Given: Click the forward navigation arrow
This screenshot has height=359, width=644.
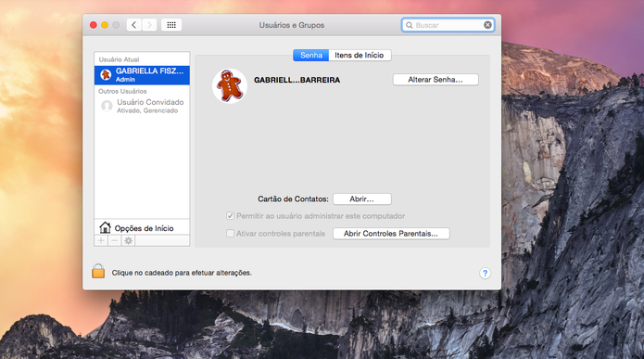Looking at the screenshot, I should (x=149, y=25).
